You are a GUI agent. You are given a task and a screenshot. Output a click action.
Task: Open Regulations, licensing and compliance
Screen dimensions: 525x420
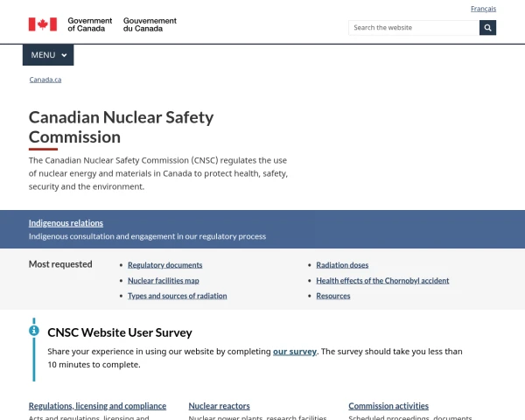click(x=97, y=406)
